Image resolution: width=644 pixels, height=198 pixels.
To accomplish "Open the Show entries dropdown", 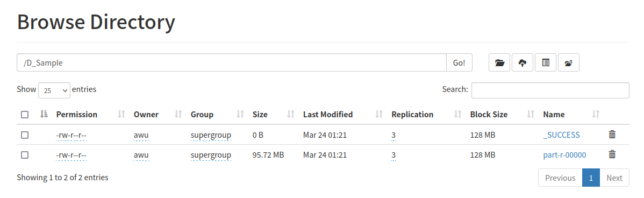I will (54, 90).
